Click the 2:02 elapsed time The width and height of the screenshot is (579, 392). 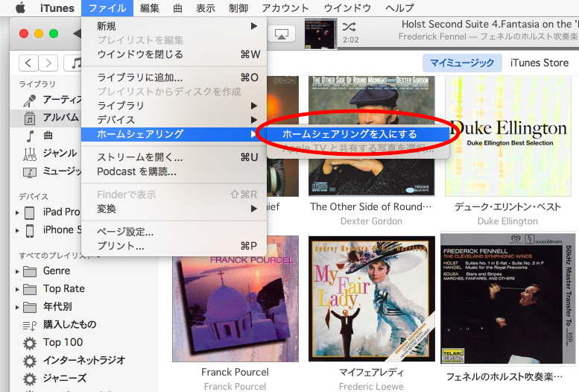pyautogui.click(x=350, y=39)
